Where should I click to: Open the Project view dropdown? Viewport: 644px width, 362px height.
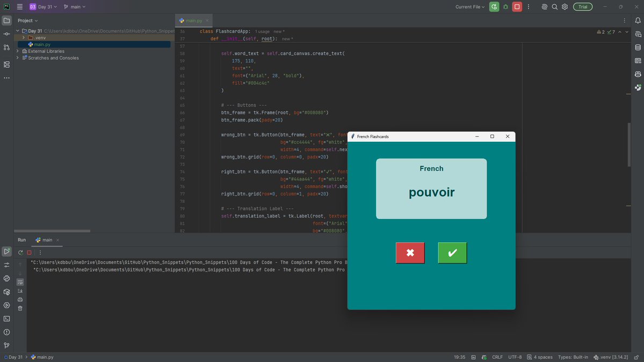click(27, 20)
